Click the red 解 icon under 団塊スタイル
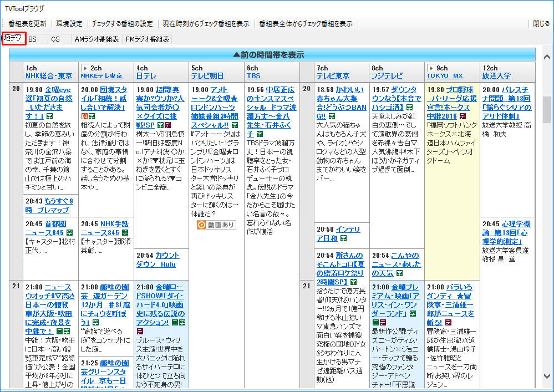The height and width of the screenshot is (392, 554). coord(84,116)
